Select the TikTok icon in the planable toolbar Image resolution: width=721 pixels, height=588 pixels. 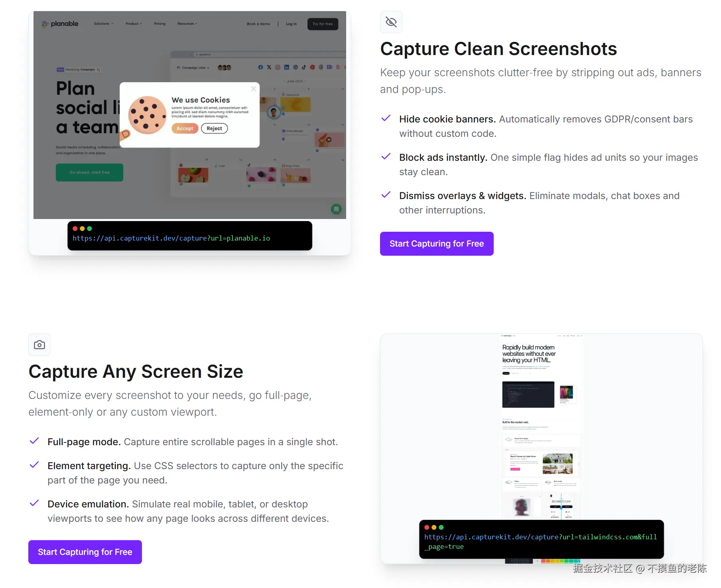(304, 67)
